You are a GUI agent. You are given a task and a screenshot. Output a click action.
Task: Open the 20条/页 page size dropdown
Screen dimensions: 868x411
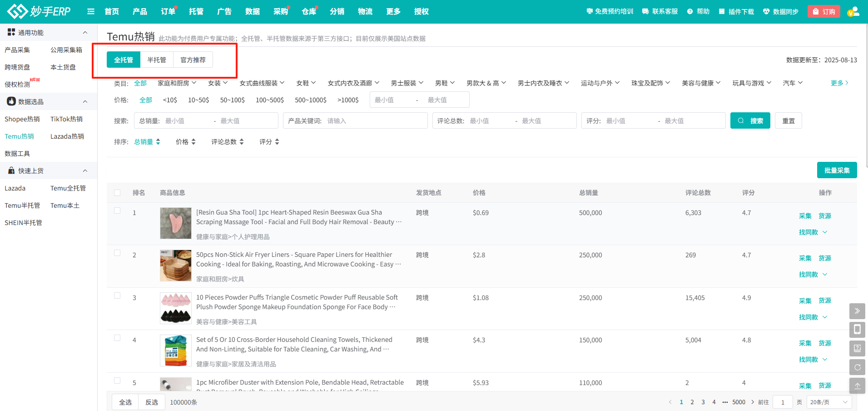pyautogui.click(x=829, y=402)
